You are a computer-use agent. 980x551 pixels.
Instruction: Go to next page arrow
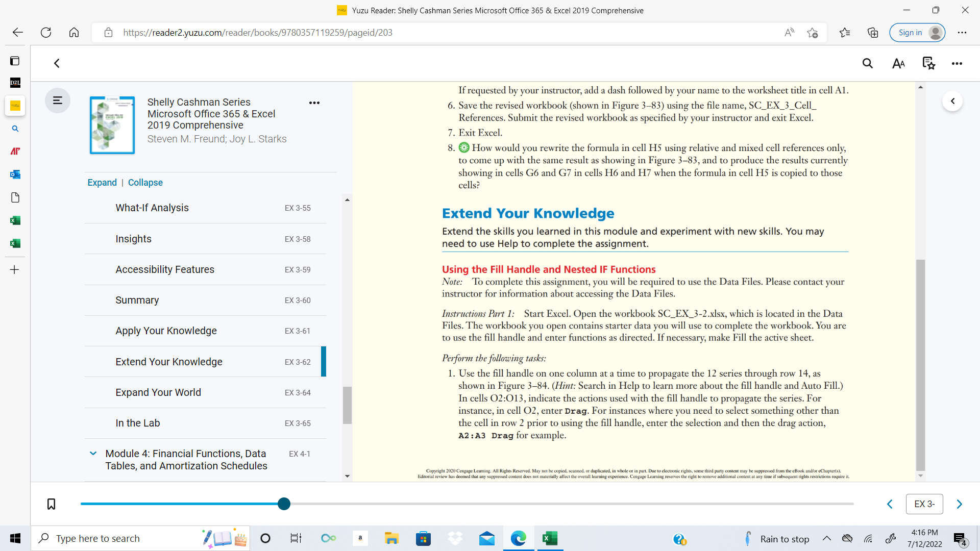pos(959,504)
